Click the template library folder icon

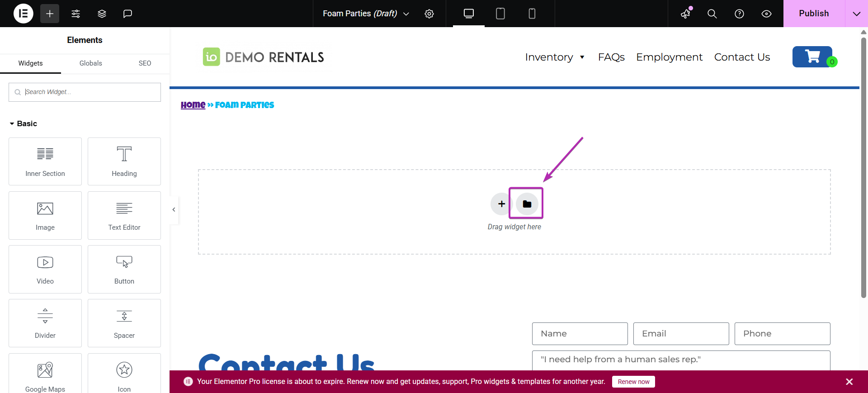click(527, 204)
